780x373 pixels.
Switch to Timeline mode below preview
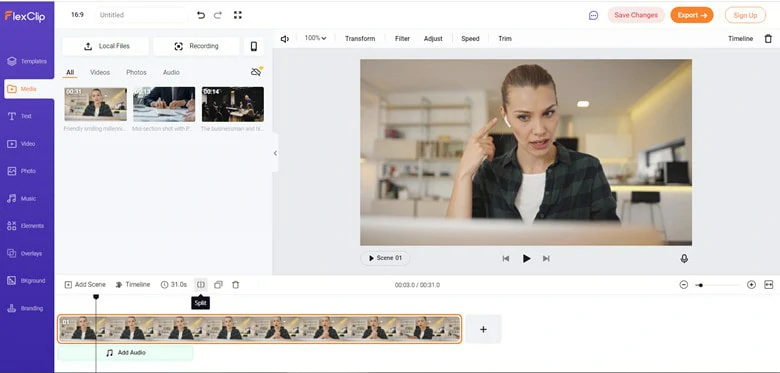[132, 285]
